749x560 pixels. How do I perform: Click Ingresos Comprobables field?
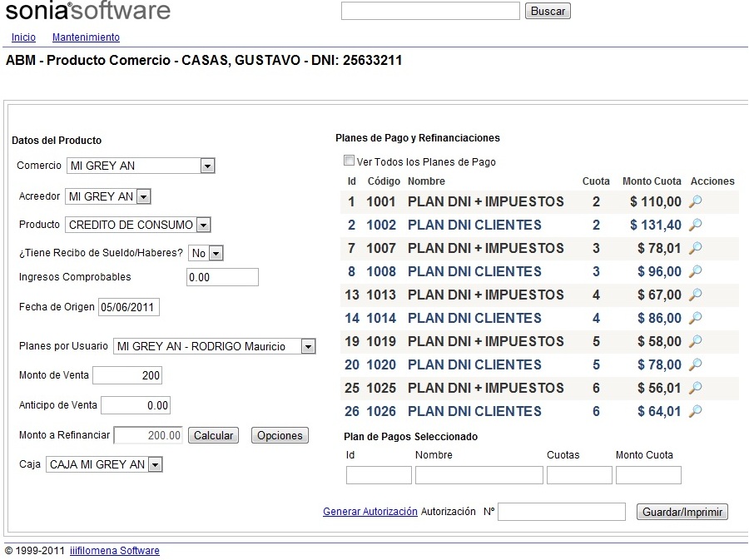pyautogui.click(x=222, y=277)
